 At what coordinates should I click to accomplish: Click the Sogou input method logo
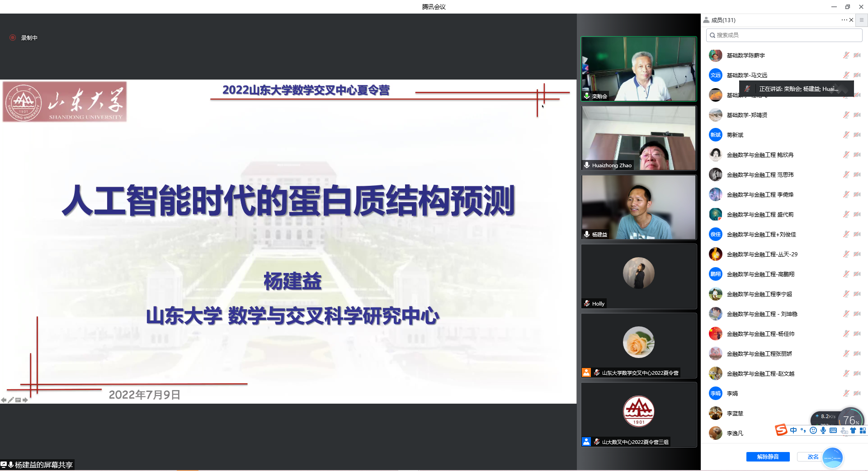pos(781,430)
